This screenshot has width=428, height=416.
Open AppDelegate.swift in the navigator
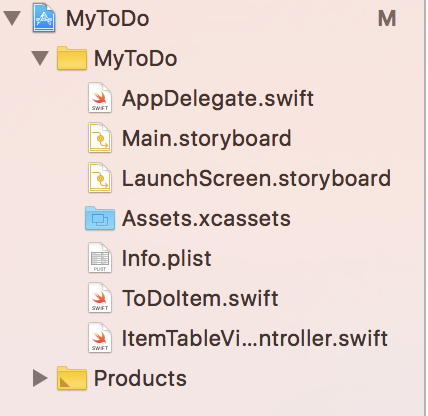click(x=218, y=99)
